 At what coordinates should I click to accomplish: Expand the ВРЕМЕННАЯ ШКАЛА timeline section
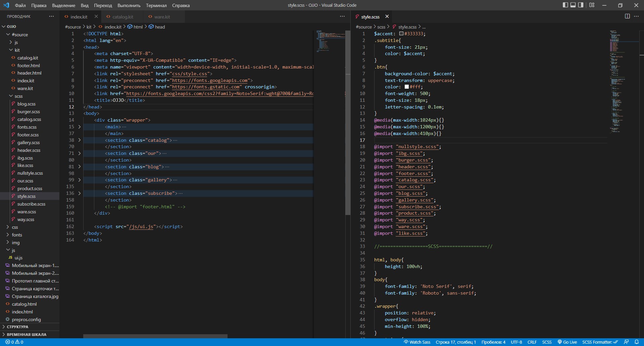tap(27, 335)
